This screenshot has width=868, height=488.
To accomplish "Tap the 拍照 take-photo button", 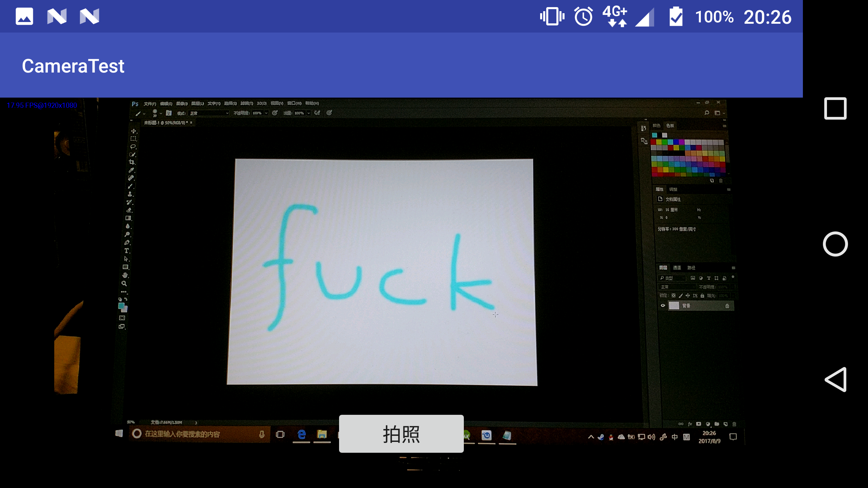I will coord(401,434).
